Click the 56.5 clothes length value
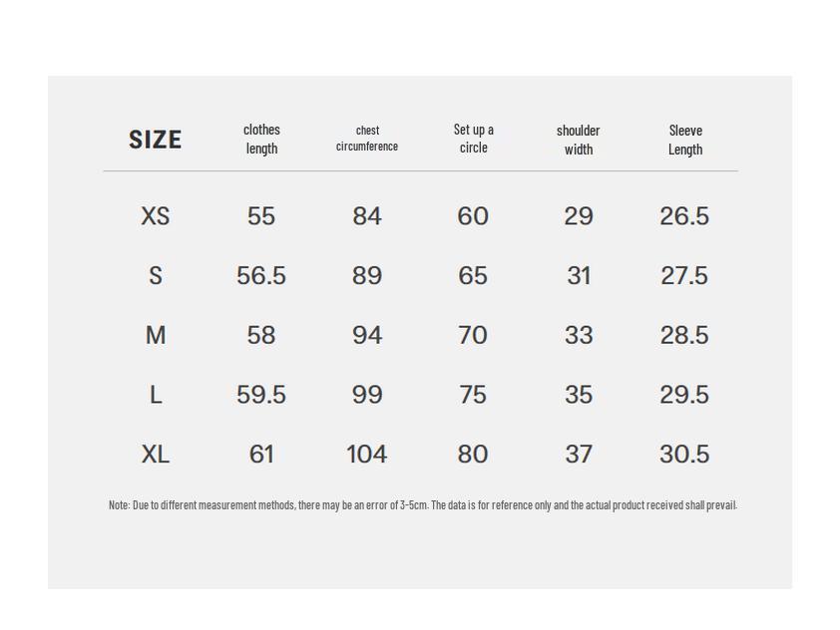840x630 pixels. tap(261, 276)
